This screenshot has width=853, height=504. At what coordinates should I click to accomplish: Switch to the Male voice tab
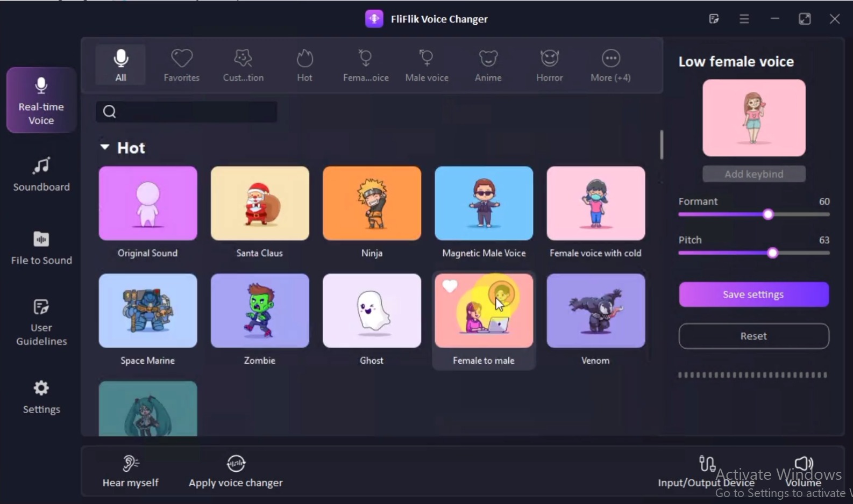coord(426,65)
